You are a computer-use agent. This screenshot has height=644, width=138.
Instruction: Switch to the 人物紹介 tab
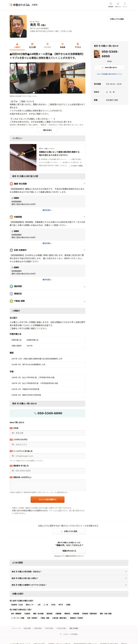pyautogui.click(x=17, y=46)
